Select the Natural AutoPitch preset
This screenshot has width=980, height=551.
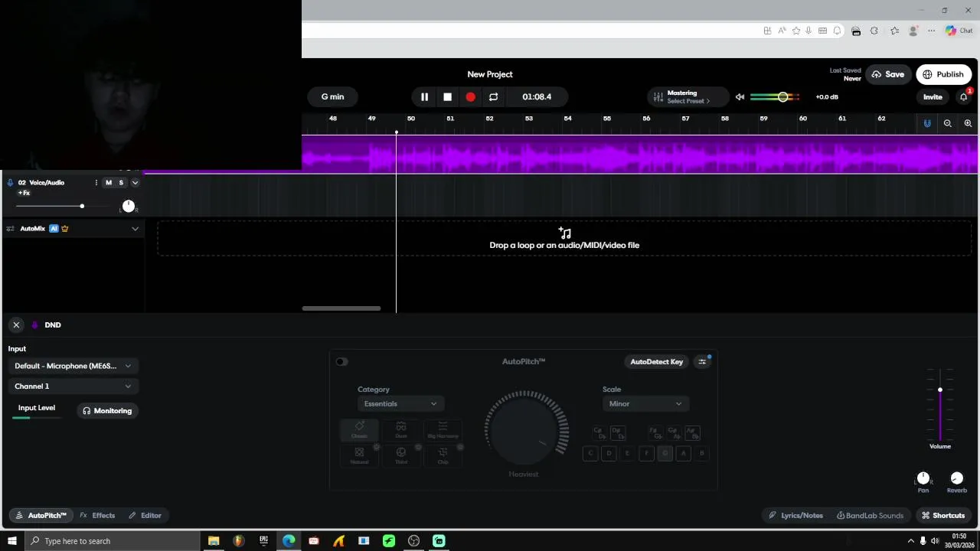359,456
